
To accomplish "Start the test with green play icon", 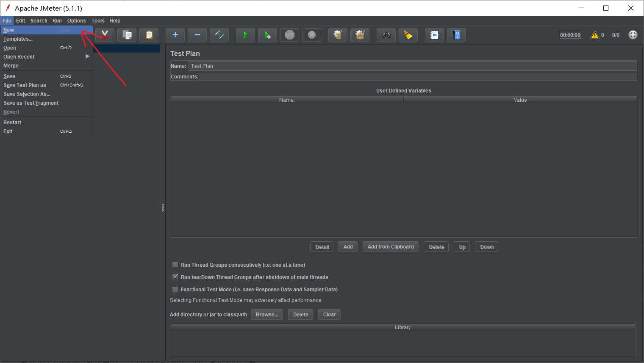I will click(245, 35).
